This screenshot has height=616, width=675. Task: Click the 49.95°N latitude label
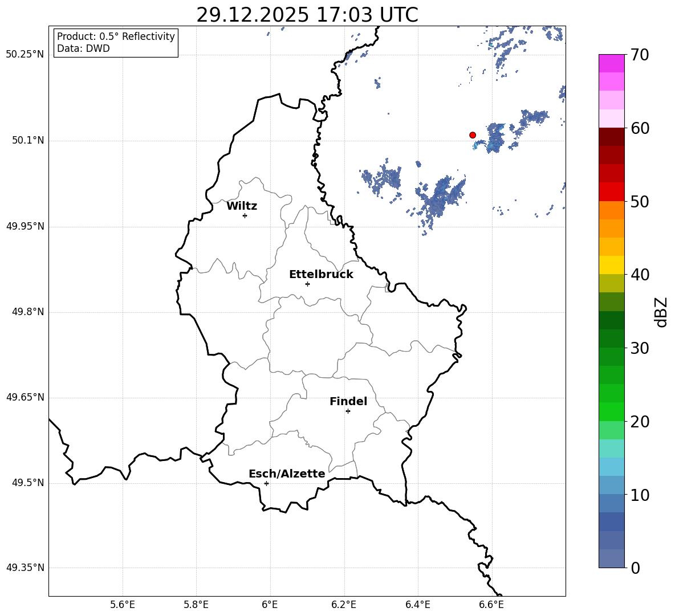coord(25,226)
